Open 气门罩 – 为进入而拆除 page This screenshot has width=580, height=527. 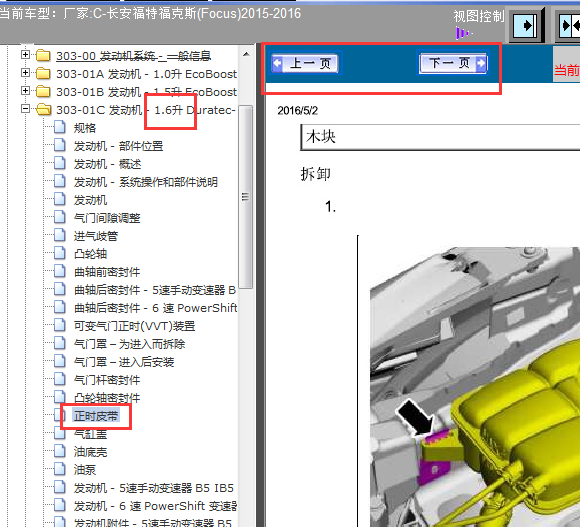129,344
